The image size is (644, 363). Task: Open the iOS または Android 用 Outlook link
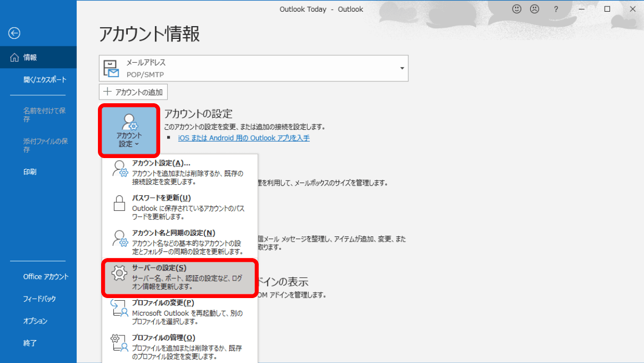coord(244,138)
